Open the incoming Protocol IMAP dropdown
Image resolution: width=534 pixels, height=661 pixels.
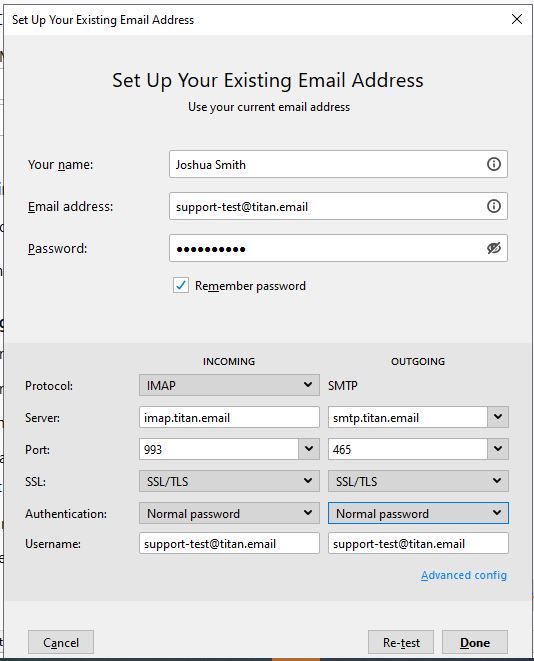229,385
